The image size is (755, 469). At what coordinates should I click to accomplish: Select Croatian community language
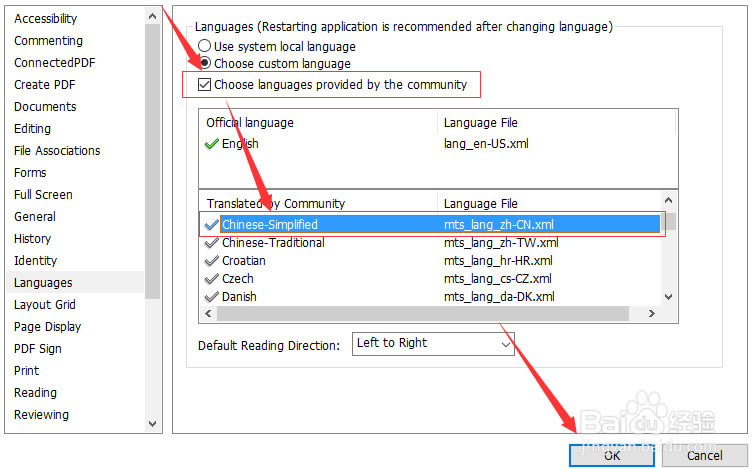click(430, 261)
